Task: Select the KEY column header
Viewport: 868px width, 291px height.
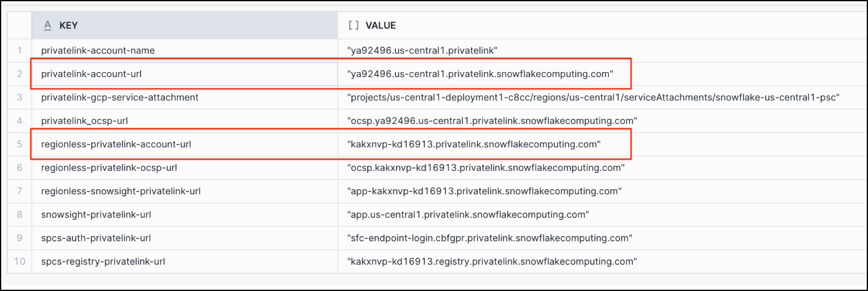Action: tap(185, 25)
